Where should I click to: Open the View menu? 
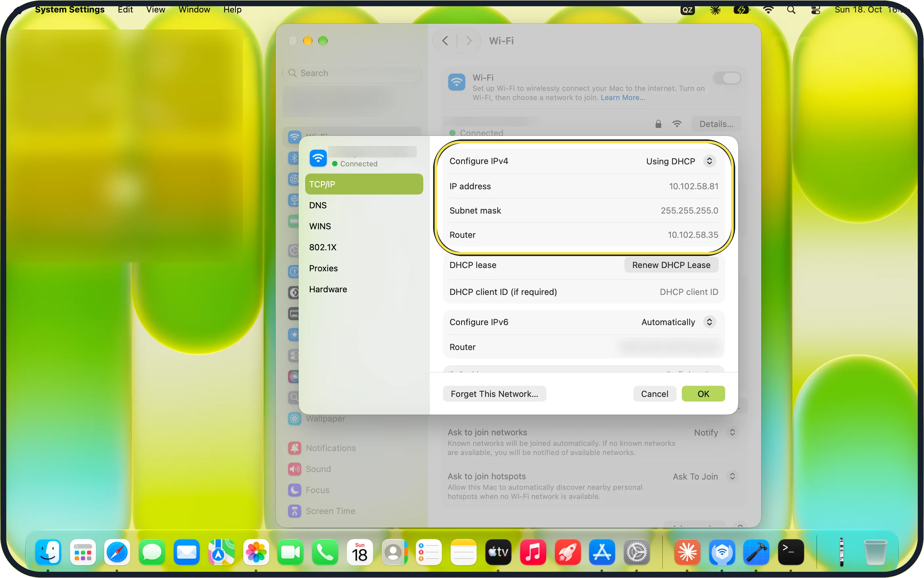(x=156, y=10)
